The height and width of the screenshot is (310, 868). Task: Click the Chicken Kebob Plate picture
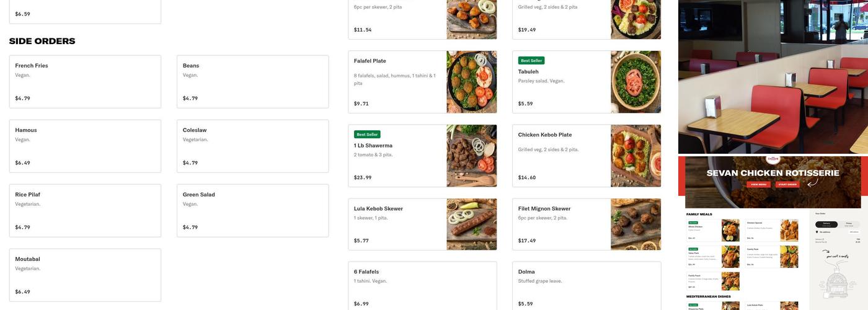[635, 156]
